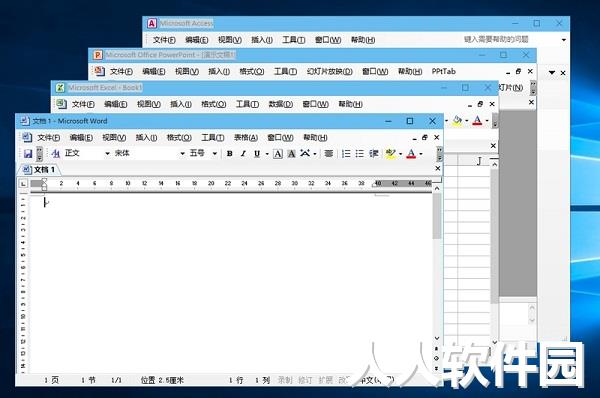The width and height of the screenshot is (600, 398).
Task: Open 表格(A) menu in Word
Action: [x=246, y=137]
